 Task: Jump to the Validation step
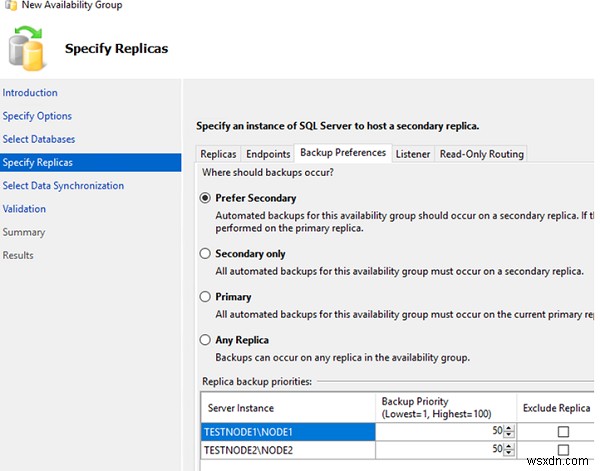coord(24,209)
